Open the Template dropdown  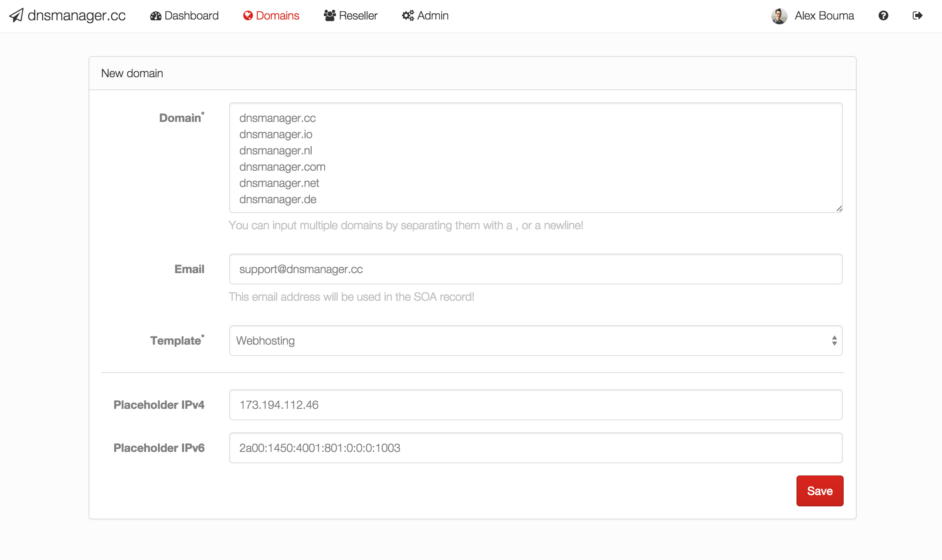[x=536, y=341]
